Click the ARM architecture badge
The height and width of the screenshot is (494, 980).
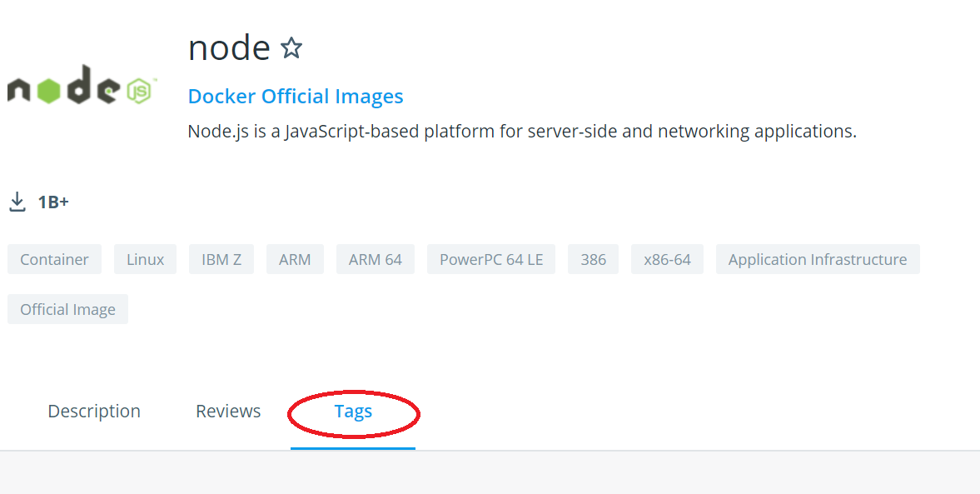(x=295, y=259)
